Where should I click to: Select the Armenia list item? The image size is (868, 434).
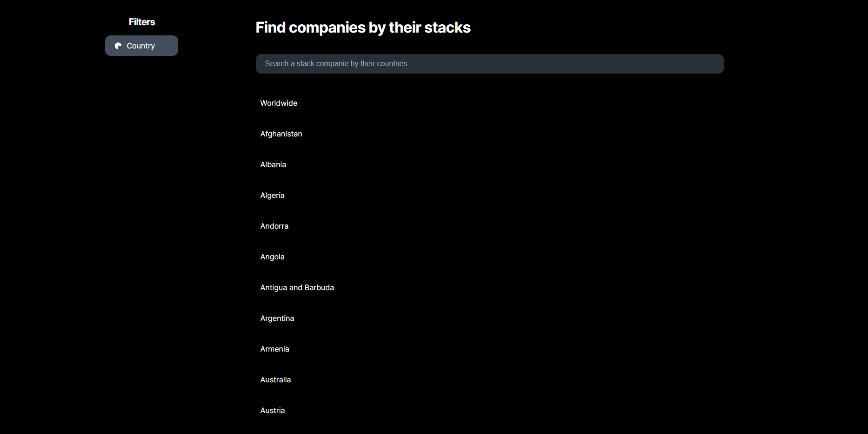tap(274, 349)
